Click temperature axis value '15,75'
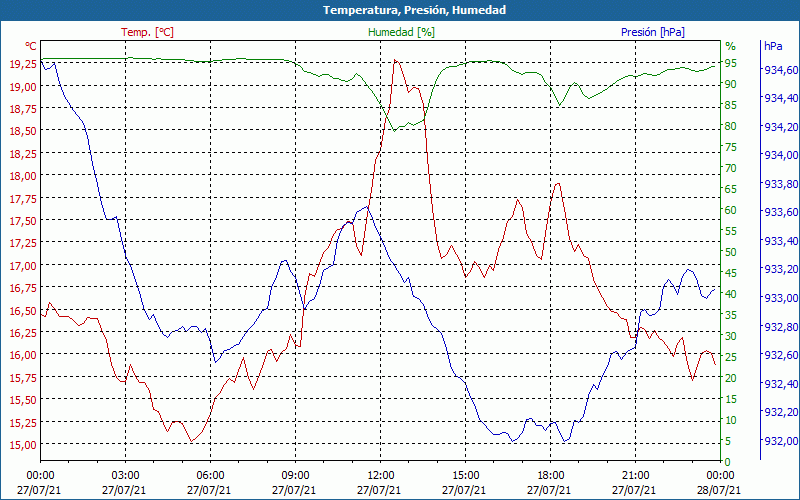The height and width of the screenshot is (500, 800). (23, 377)
